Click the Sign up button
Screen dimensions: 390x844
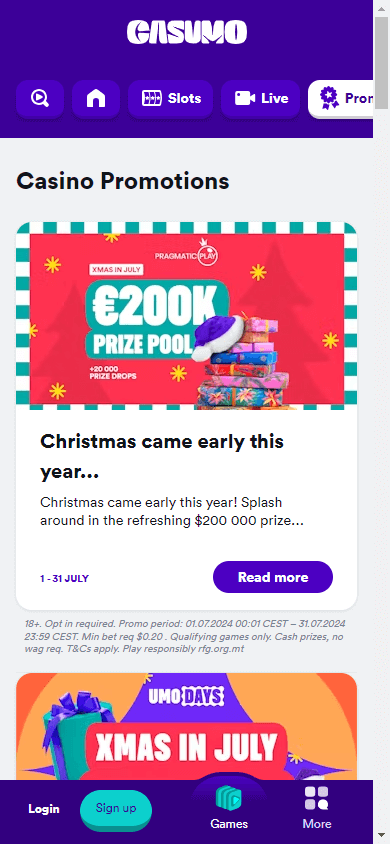pyautogui.click(x=116, y=808)
